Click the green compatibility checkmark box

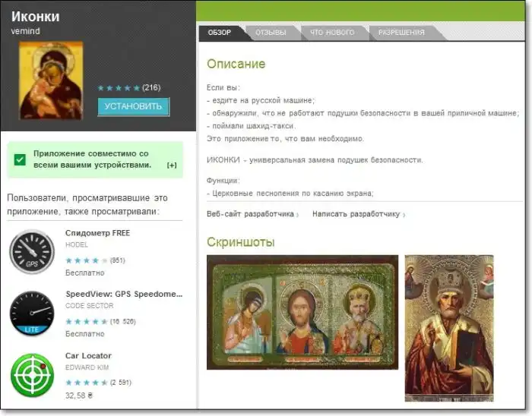click(21, 159)
